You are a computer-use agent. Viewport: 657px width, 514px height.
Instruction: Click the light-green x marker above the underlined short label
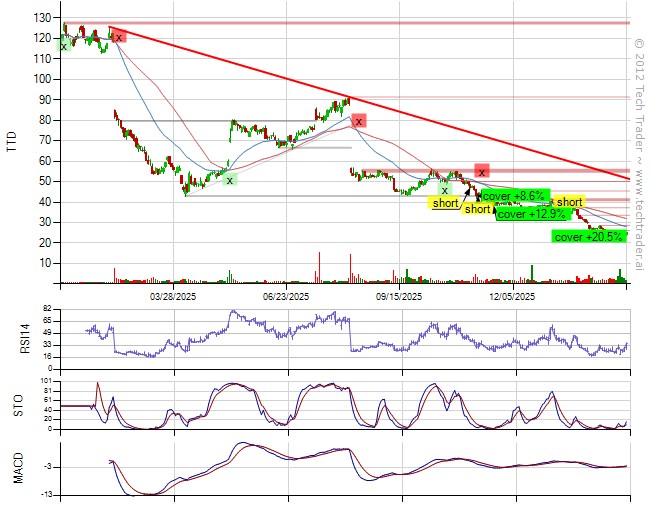pos(445,190)
